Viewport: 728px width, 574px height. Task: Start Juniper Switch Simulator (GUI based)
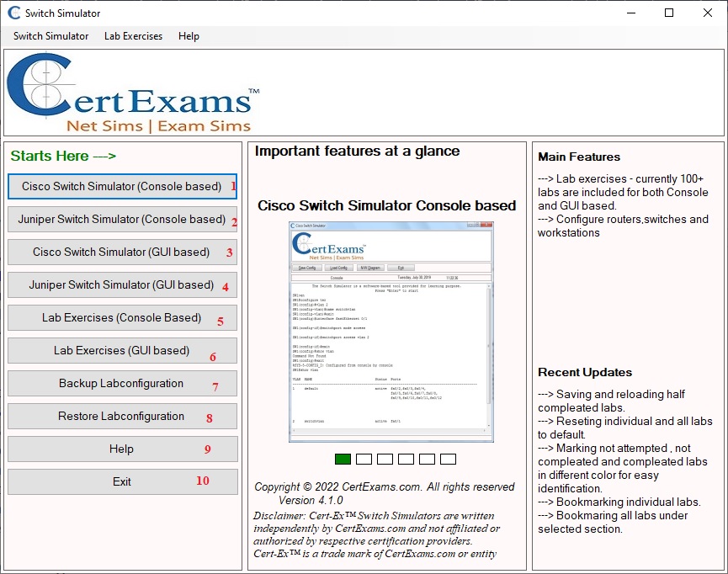122,284
